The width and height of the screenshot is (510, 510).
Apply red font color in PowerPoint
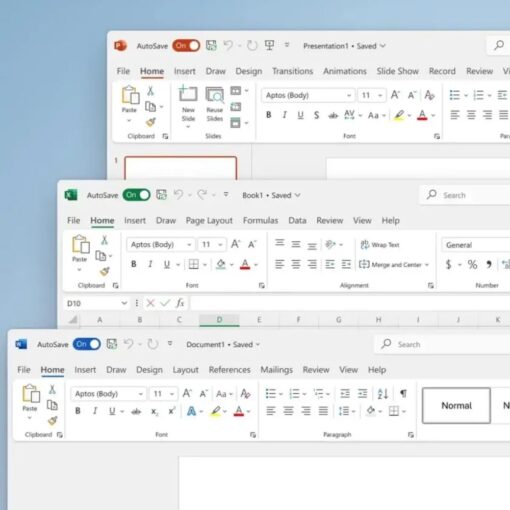coord(422,115)
